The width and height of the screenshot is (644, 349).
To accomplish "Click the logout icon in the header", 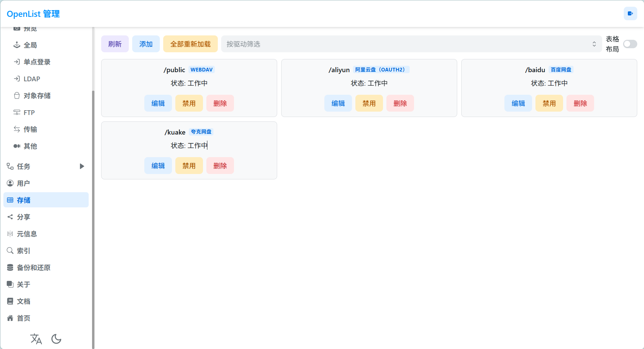I will (x=630, y=13).
